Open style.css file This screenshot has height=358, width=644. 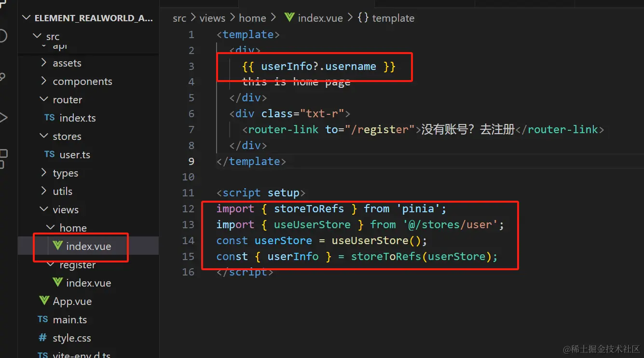coord(72,338)
